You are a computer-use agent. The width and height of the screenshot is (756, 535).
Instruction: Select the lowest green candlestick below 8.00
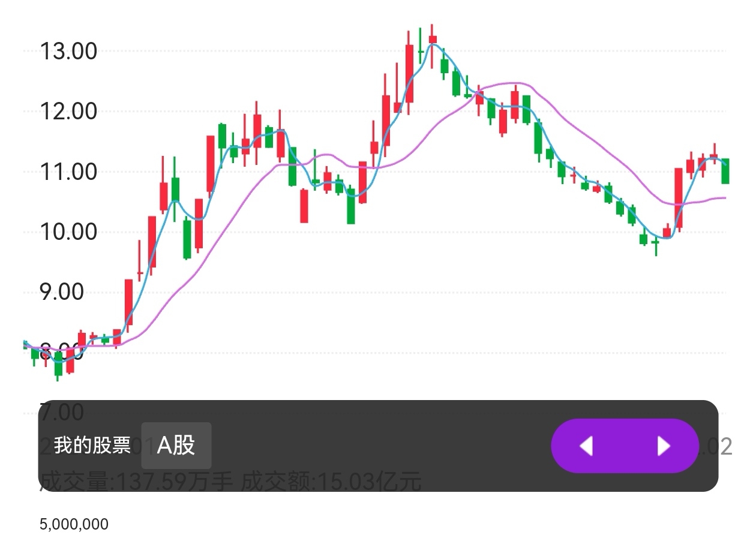pos(58,364)
